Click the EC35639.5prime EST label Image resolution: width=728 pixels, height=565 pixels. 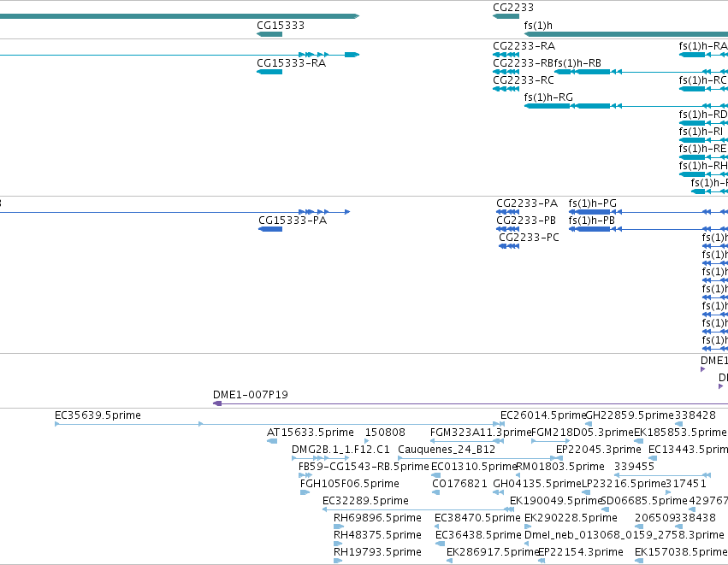pos(98,415)
